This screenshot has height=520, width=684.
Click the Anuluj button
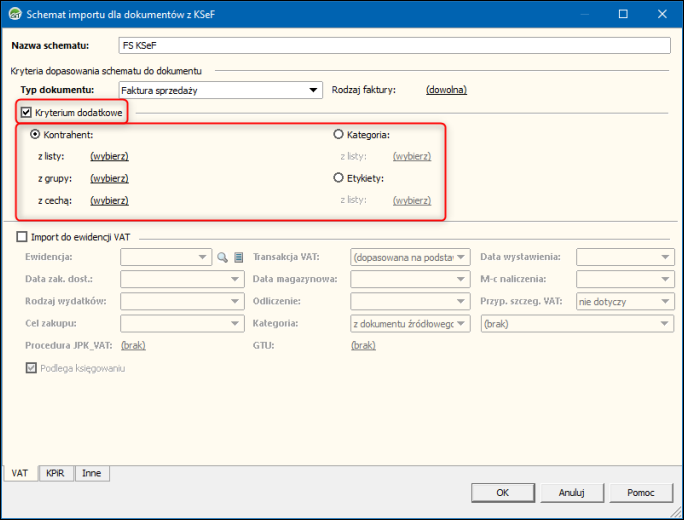(571, 493)
